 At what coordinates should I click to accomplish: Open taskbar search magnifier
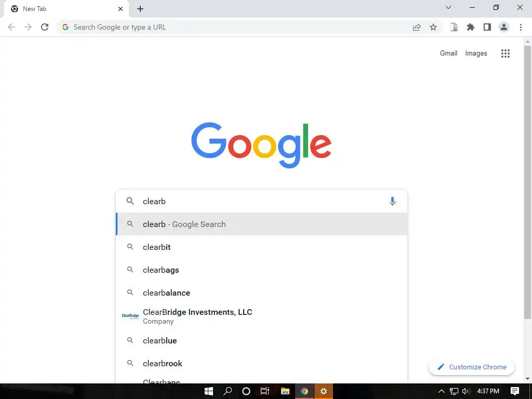click(x=228, y=391)
